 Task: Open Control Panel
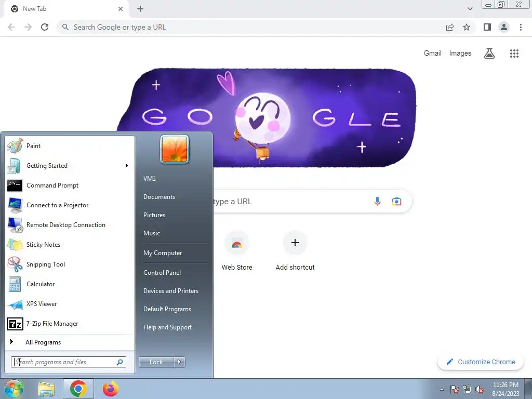coord(162,273)
